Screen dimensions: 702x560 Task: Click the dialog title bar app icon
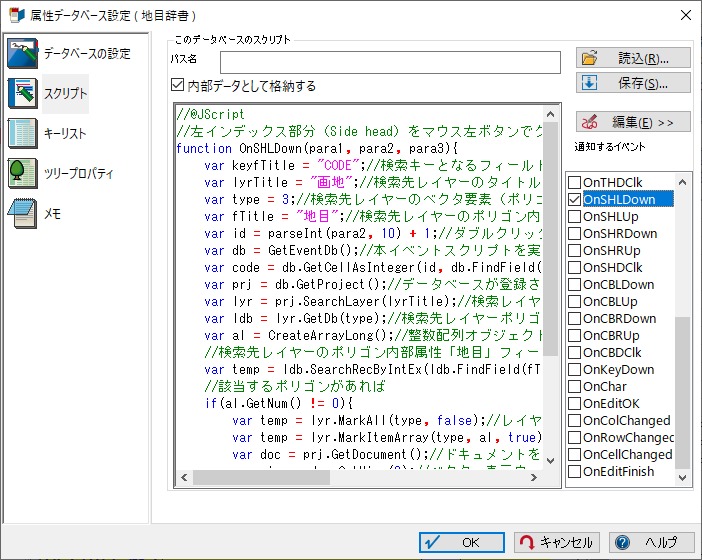[17, 15]
